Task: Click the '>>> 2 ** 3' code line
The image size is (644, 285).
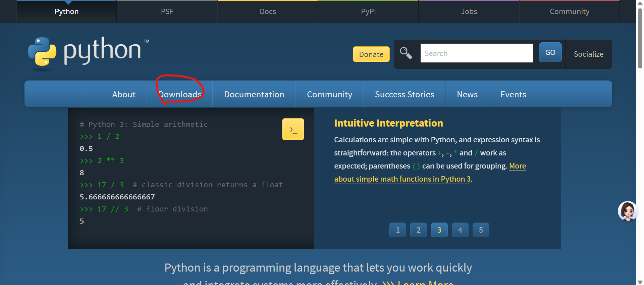Action: [x=102, y=160]
